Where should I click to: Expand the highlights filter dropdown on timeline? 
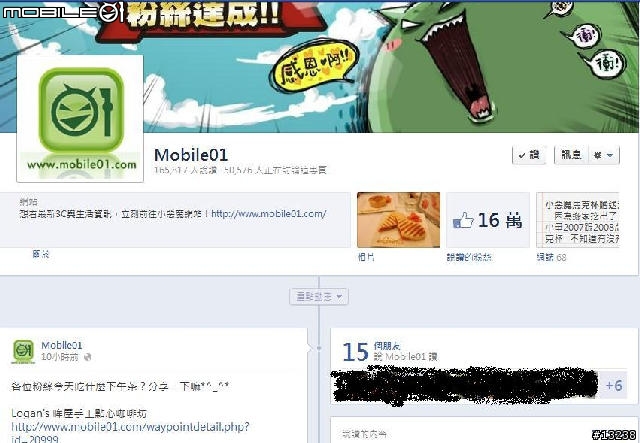pos(319,297)
